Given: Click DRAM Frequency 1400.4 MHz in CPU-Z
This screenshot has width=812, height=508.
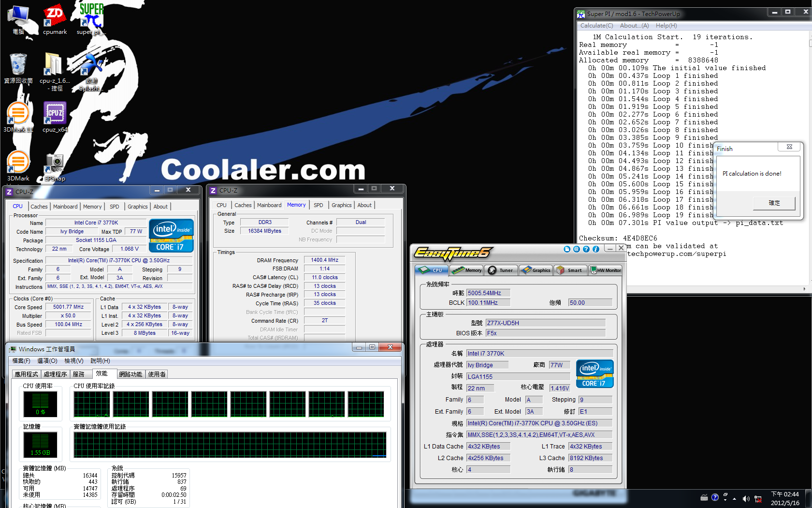Looking at the screenshot, I should click(324, 260).
